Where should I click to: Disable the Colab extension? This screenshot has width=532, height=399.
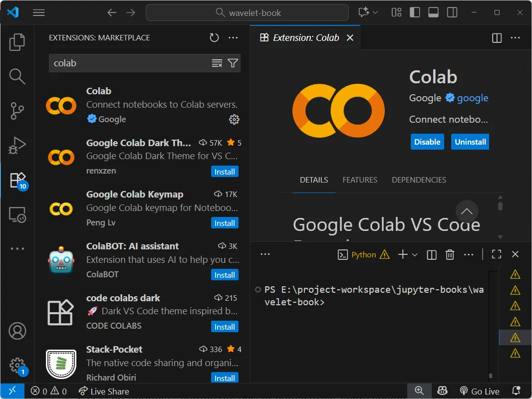click(x=427, y=142)
